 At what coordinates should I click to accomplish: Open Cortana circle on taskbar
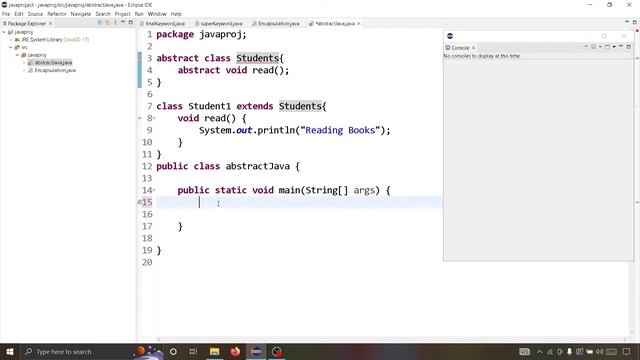tap(173, 351)
